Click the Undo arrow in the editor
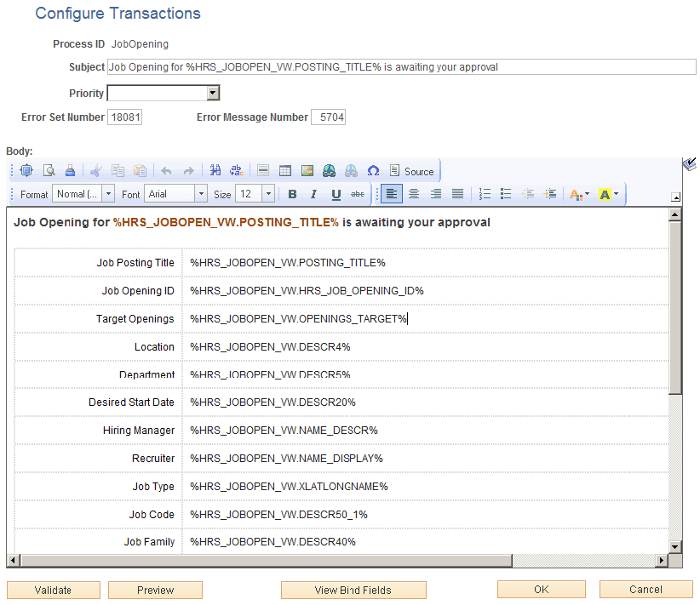 point(165,170)
